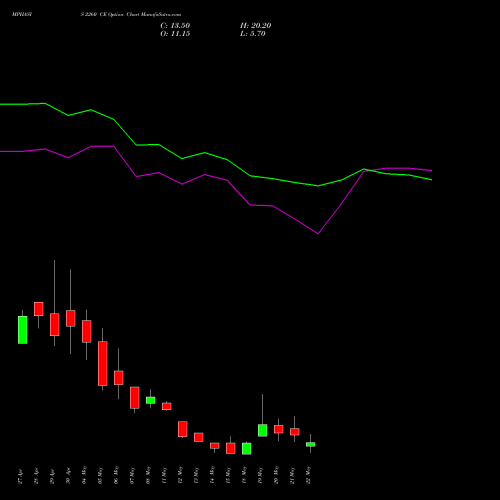Select the red candle for 30 Apr

coord(71,318)
